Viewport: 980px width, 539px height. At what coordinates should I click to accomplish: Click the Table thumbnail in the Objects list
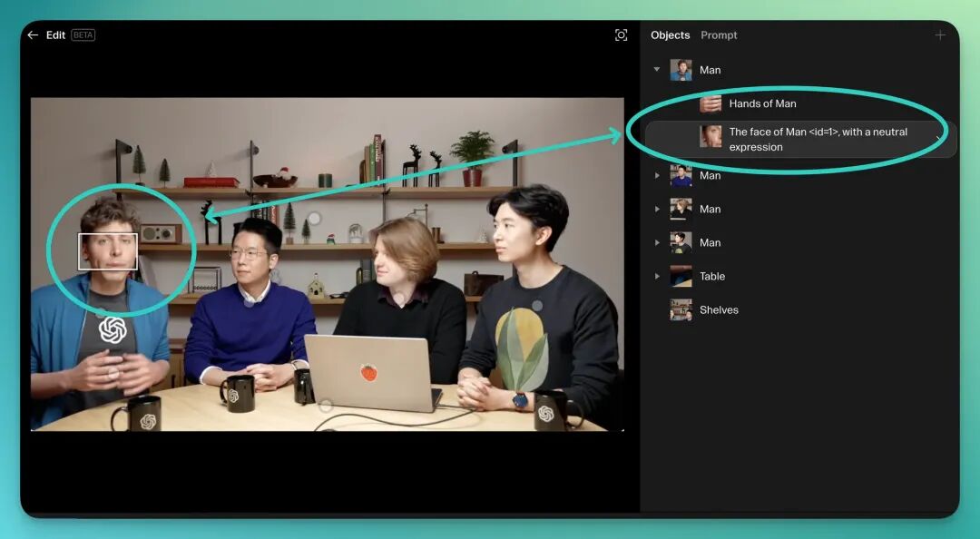pos(681,277)
